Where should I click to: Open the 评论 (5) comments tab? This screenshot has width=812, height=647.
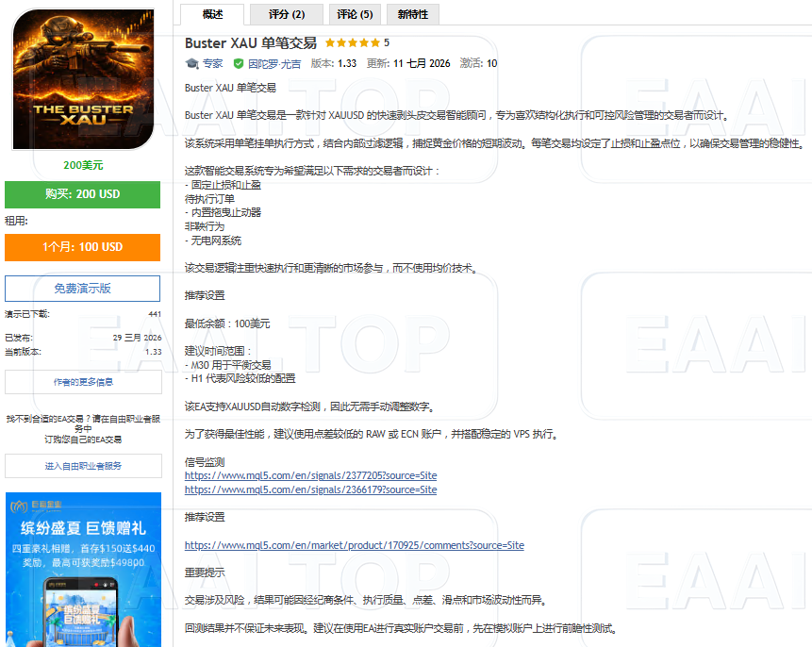(355, 14)
